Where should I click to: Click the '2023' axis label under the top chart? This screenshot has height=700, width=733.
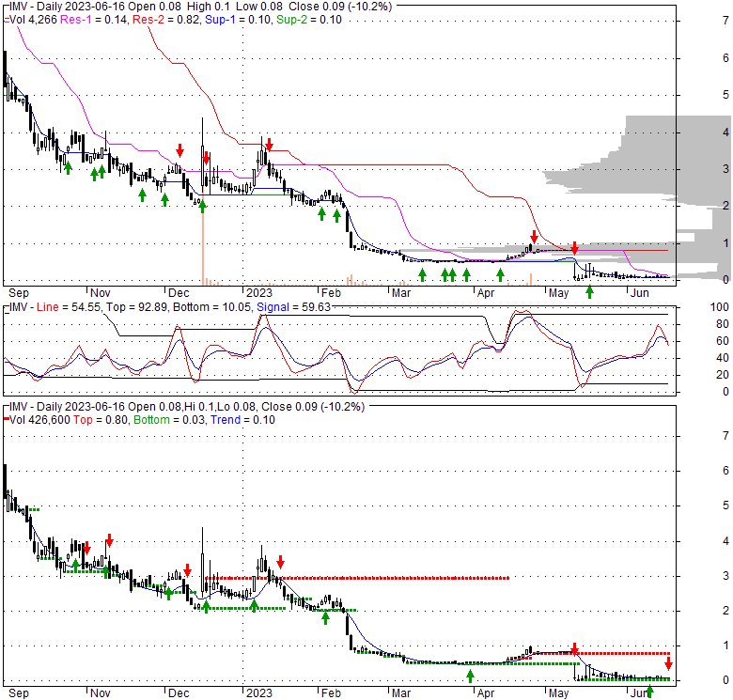[x=259, y=293]
